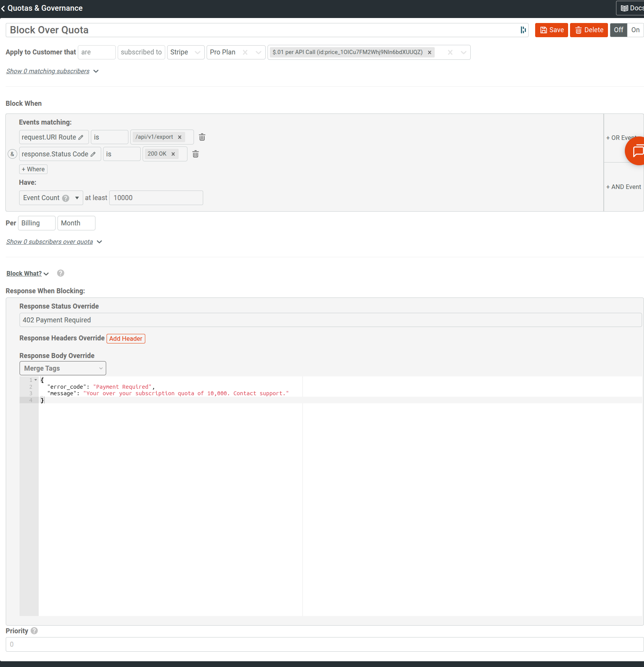Add a response header override

pyautogui.click(x=126, y=338)
